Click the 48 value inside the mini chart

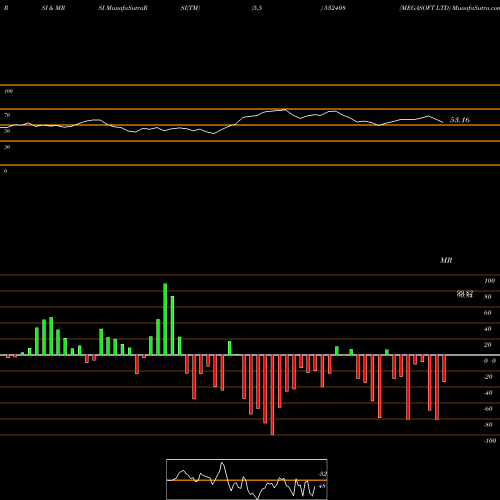[322, 486]
